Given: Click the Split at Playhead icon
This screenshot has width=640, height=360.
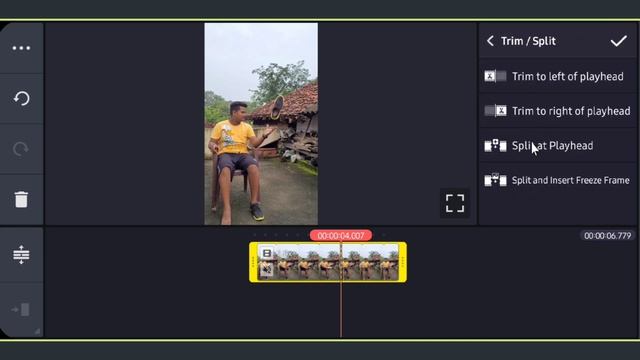Looking at the screenshot, I should pyautogui.click(x=495, y=146).
